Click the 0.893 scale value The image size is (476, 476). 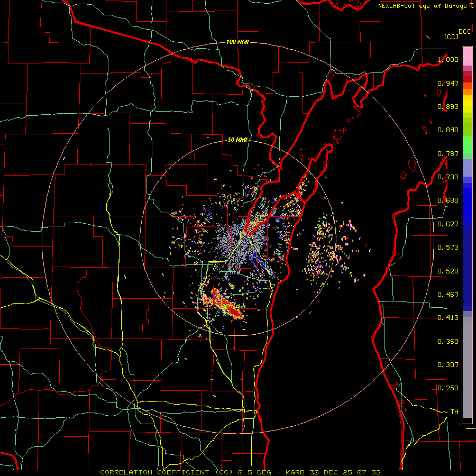coord(448,106)
